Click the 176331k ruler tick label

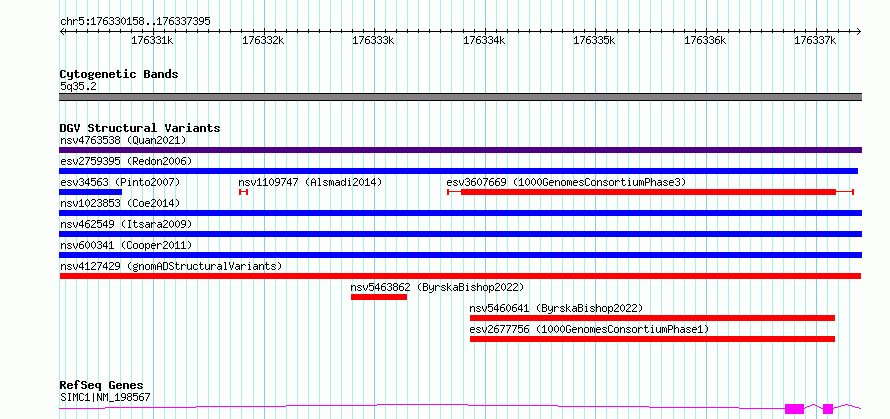point(152,41)
